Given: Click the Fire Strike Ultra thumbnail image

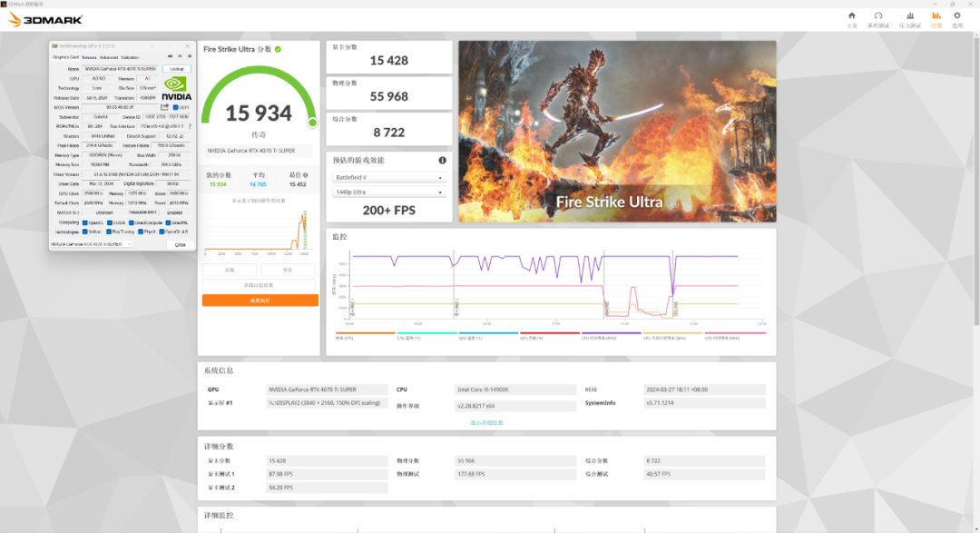Looking at the screenshot, I should pos(618,132).
